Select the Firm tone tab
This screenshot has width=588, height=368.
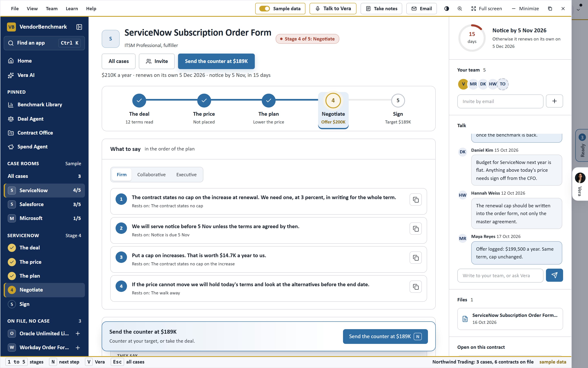click(121, 175)
